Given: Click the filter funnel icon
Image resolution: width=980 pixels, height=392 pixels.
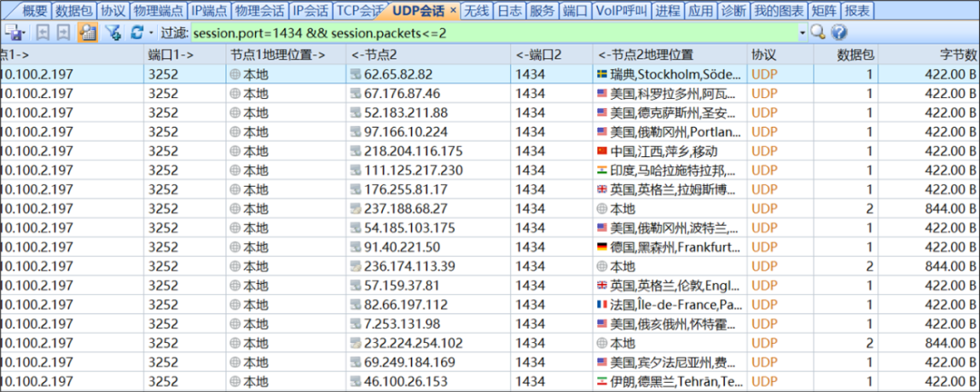Looking at the screenshot, I should (113, 33).
